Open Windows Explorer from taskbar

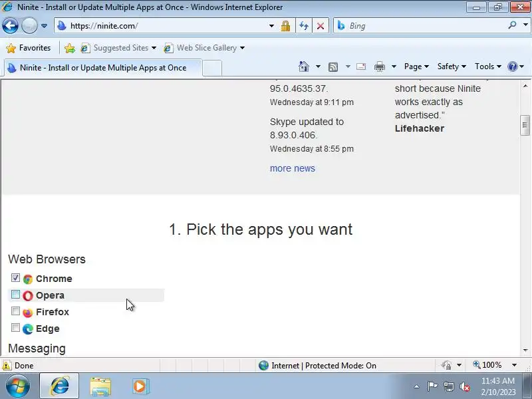(x=100, y=386)
